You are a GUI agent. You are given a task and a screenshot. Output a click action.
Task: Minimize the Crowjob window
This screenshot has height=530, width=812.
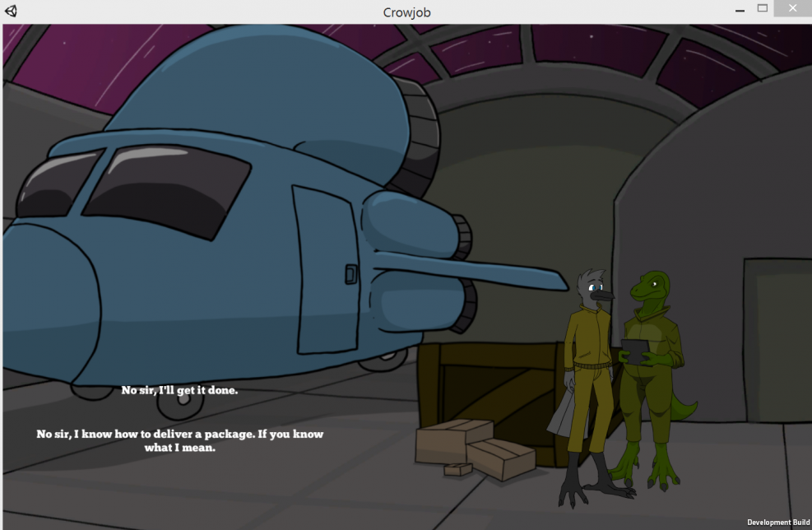pyautogui.click(x=738, y=9)
